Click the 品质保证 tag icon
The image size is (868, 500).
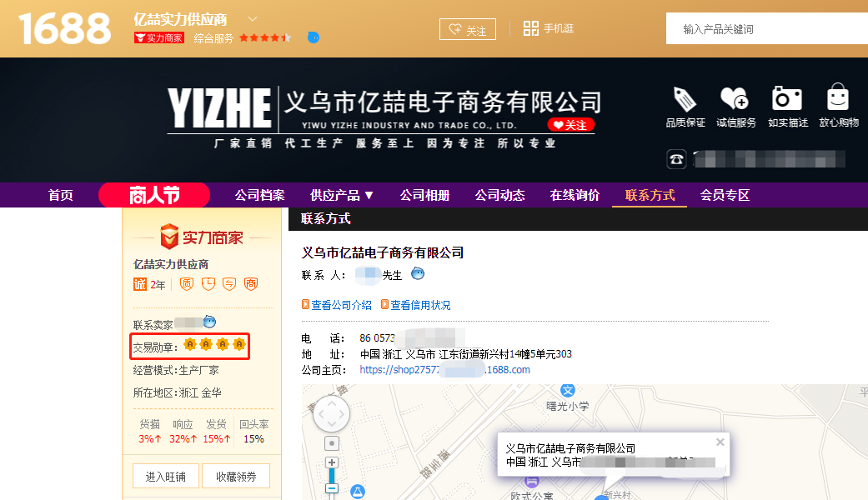click(685, 99)
